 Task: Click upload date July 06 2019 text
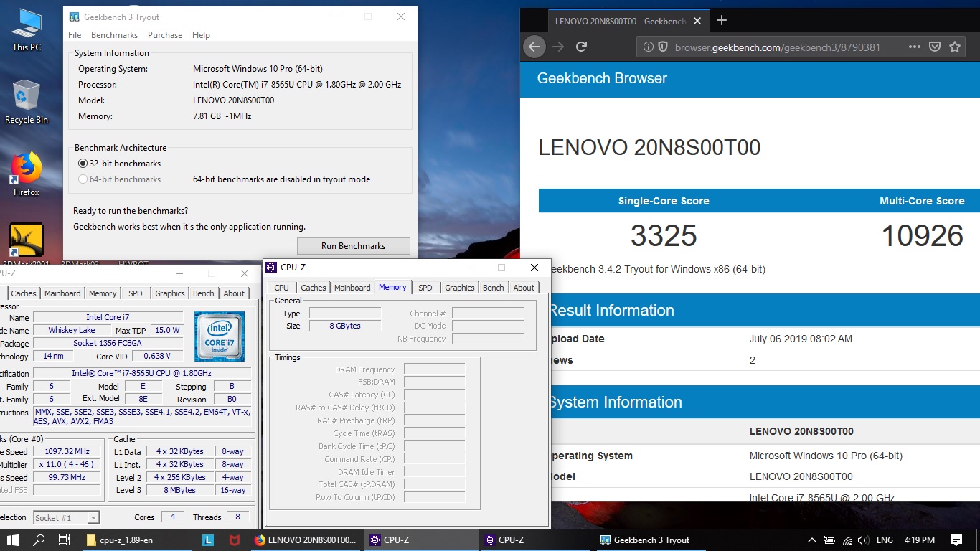[801, 339]
